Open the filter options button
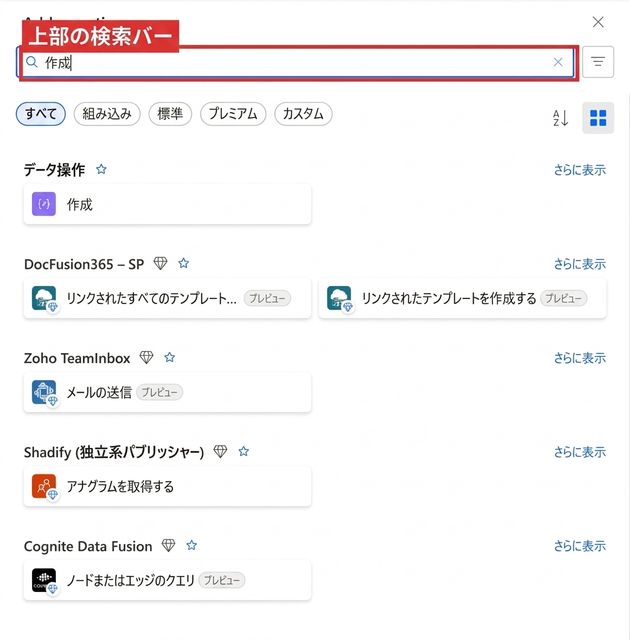The height and width of the screenshot is (640, 630). [598, 62]
